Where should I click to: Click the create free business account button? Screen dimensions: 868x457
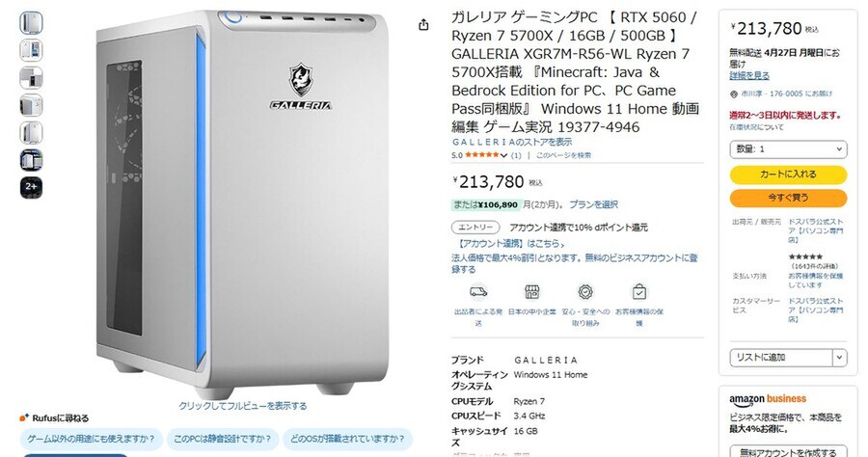pos(788,451)
